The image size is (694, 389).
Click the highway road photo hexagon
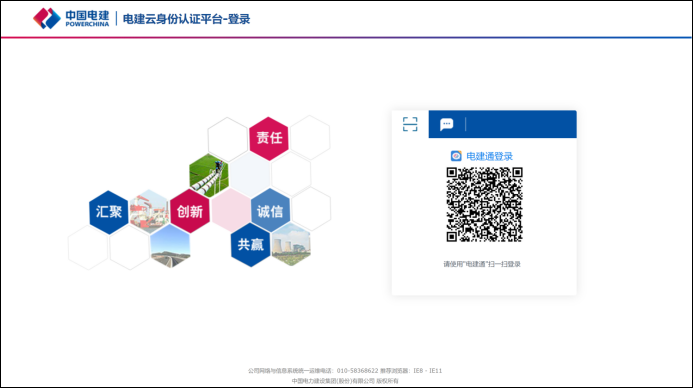coord(170,246)
